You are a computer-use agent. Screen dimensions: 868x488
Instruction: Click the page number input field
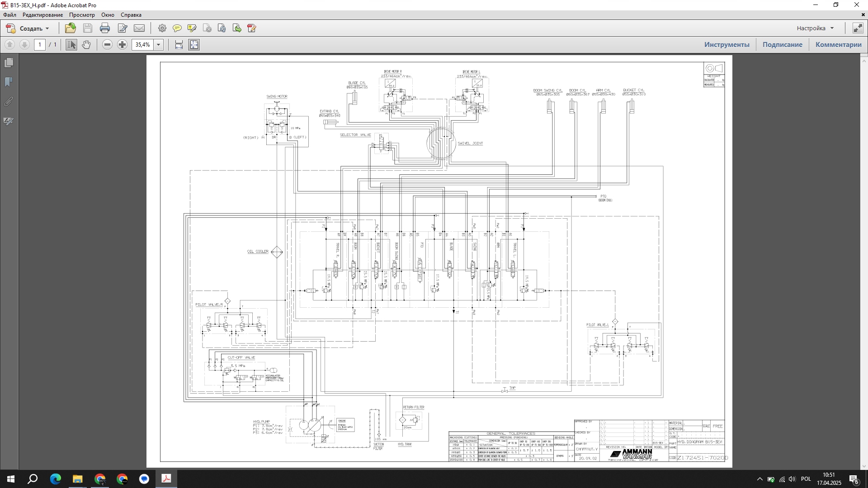[x=40, y=45]
